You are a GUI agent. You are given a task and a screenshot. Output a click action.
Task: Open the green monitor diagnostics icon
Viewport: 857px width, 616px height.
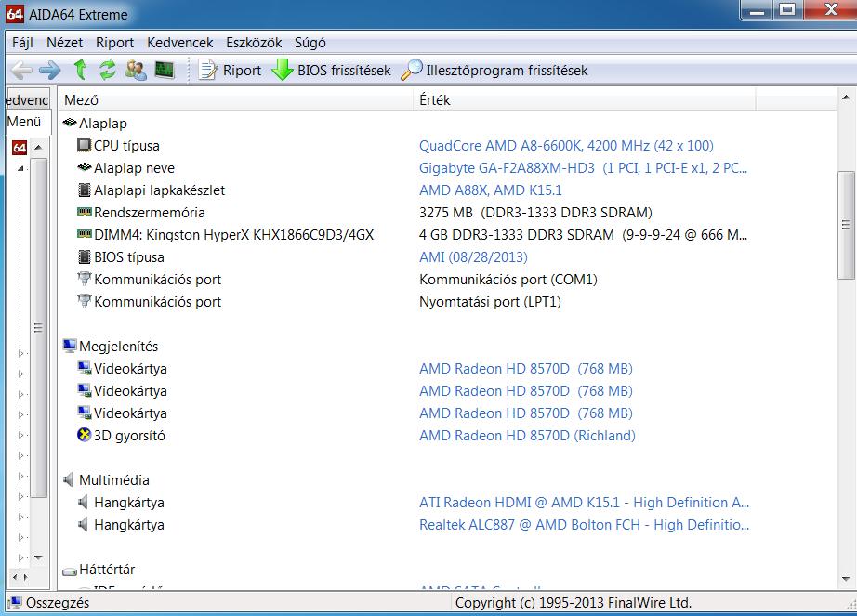pyautogui.click(x=165, y=70)
